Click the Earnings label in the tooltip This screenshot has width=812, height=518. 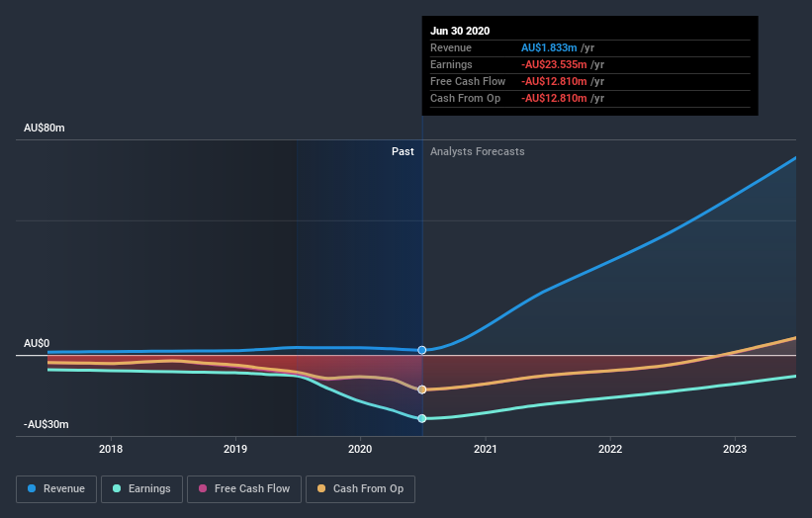[451, 64]
